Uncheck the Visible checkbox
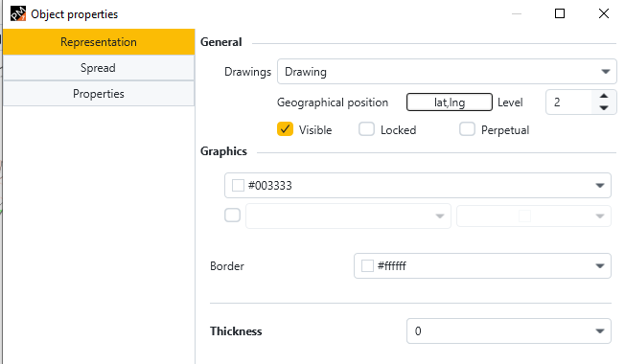 (285, 129)
